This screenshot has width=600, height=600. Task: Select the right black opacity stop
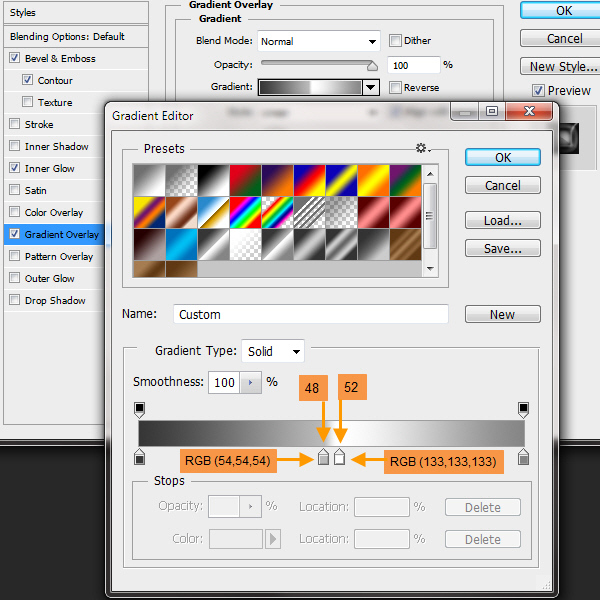[x=523, y=409]
